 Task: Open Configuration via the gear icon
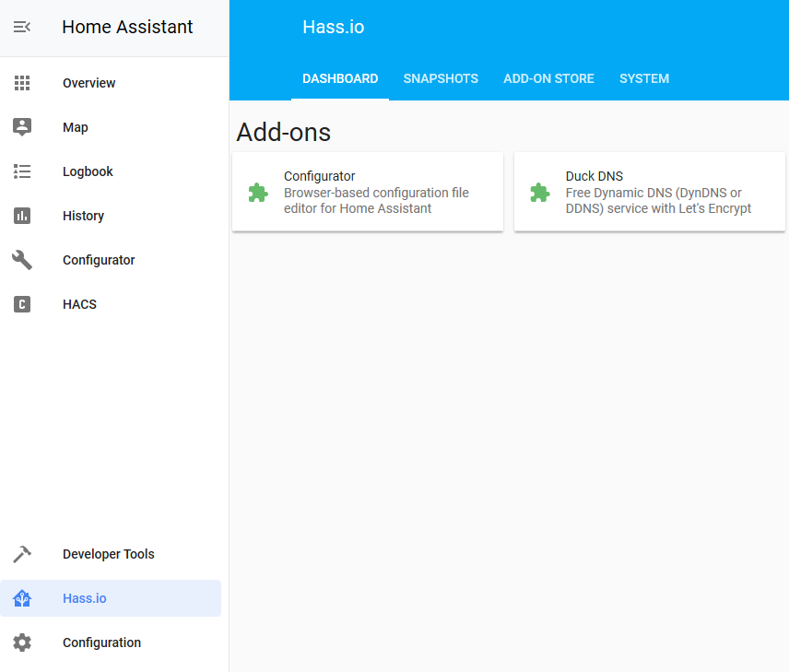[22, 643]
